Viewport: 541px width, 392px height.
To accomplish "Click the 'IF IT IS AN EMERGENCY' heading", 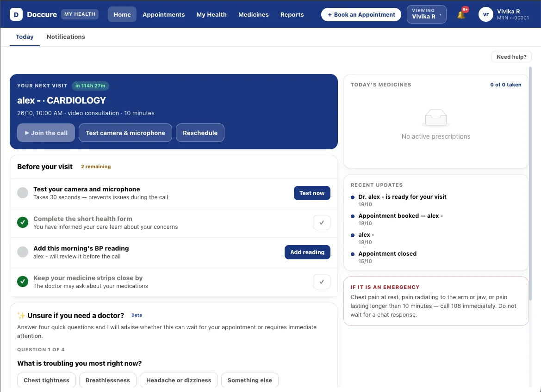I will pyautogui.click(x=385, y=287).
